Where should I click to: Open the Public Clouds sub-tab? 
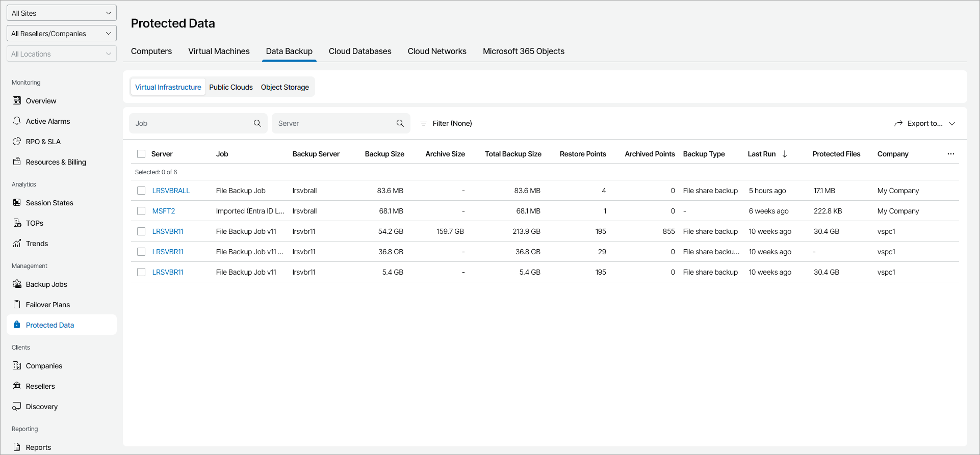(x=231, y=87)
